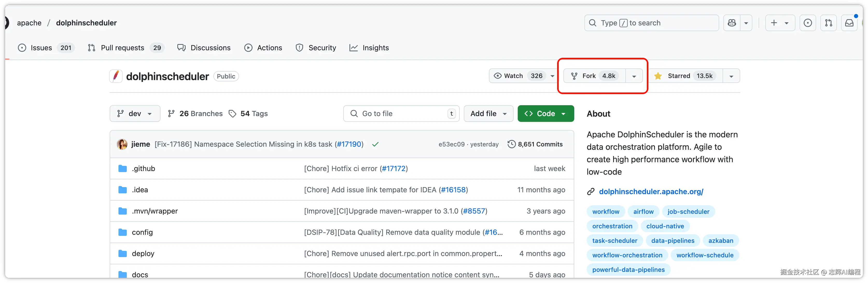Open the dolphinscheduler.apache.org link
Image resolution: width=868 pixels, height=283 pixels.
[x=651, y=191]
